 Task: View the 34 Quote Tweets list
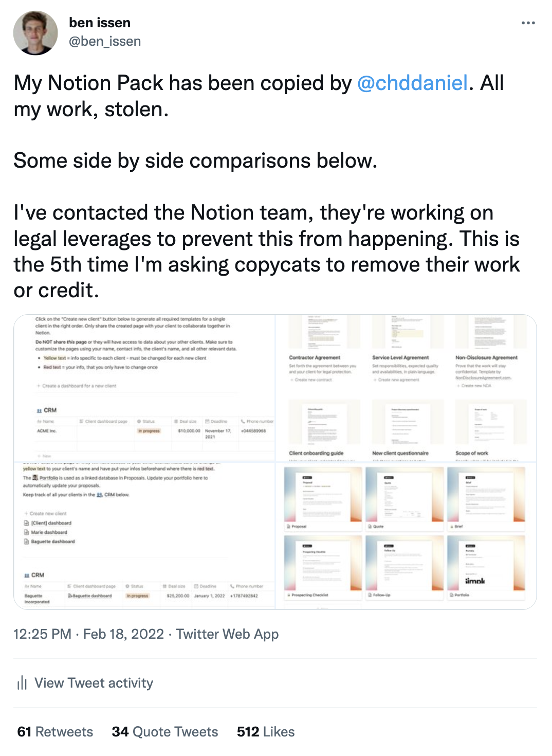pos(165,732)
